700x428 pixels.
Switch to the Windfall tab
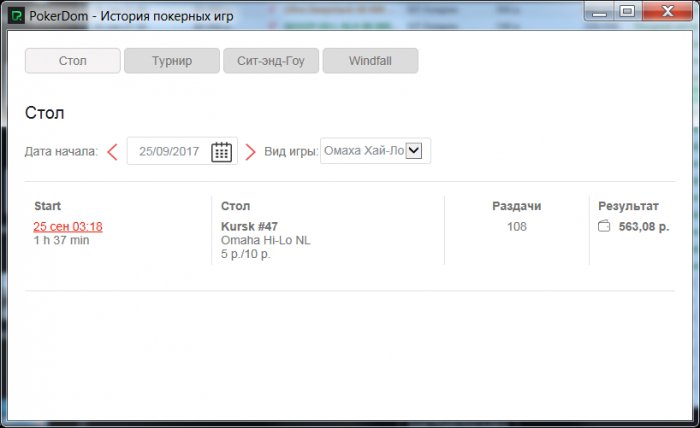click(x=371, y=61)
